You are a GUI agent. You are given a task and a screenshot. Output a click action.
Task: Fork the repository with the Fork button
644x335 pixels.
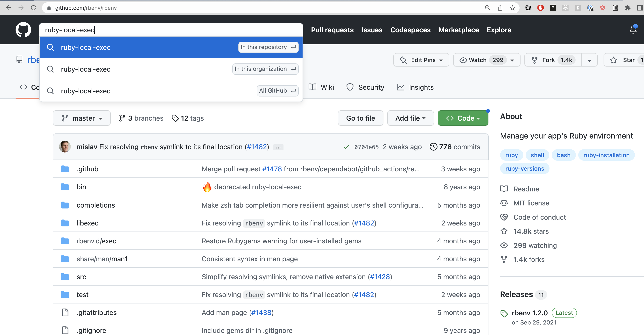(x=553, y=60)
